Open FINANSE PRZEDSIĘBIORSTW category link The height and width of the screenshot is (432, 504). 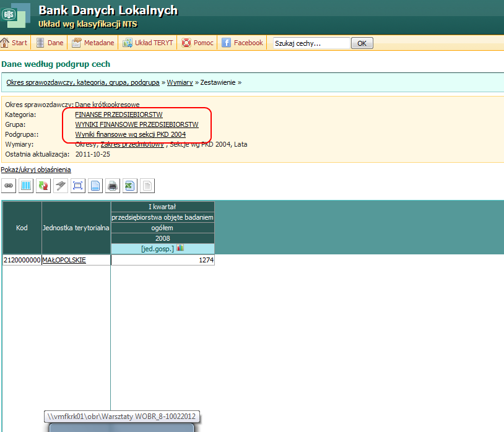pyautogui.click(x=119, y=114)
